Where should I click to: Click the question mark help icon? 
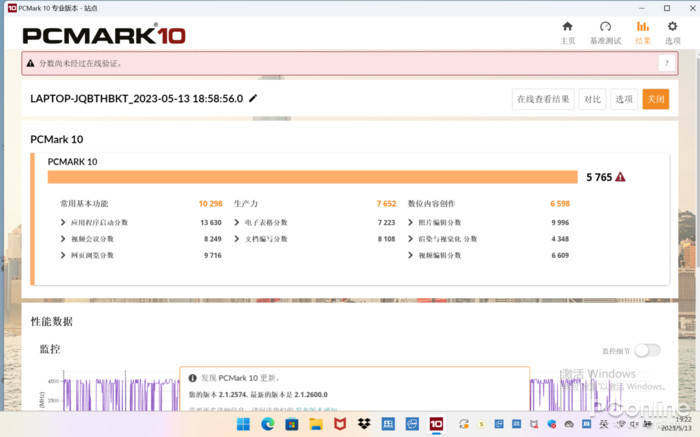point(665,63)
